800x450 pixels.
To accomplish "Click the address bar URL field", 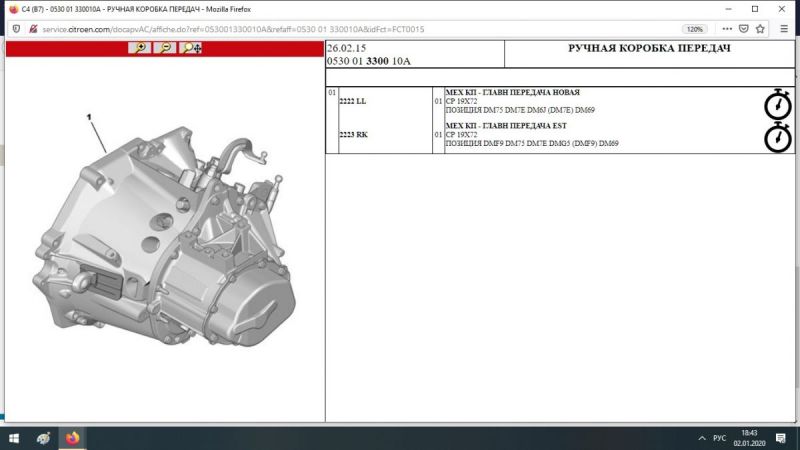I will [x=300, y=29].
